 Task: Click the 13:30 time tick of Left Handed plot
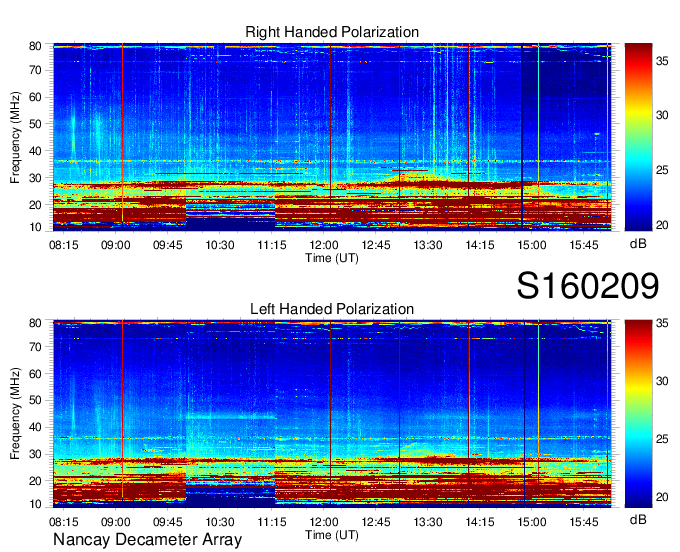(x=428, y=522)
